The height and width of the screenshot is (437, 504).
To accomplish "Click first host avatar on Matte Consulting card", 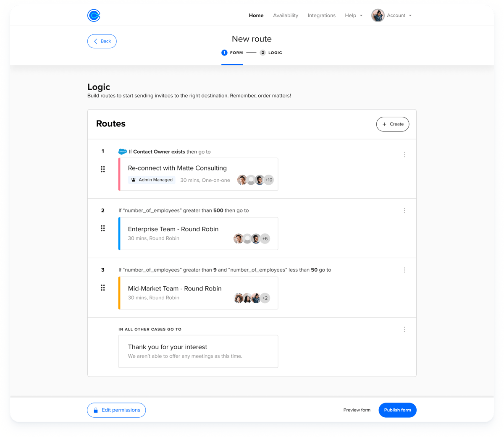I will [x=242, y=180].
